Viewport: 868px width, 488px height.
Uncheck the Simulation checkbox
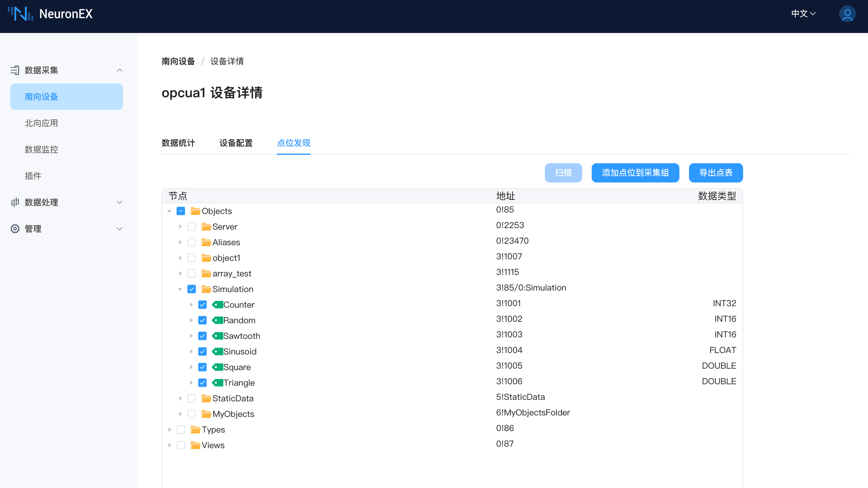point(192,289)
